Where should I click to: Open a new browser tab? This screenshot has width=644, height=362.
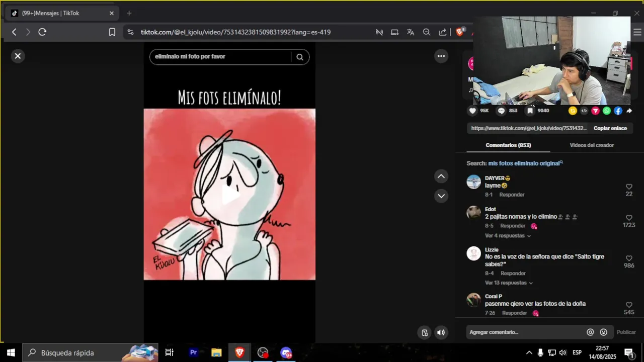point(129,13)
